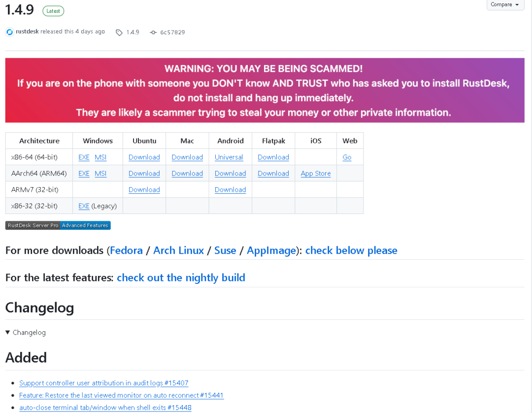Open the Suse downloads link
This screenshot has height=413, width=532.
point(225,250)
